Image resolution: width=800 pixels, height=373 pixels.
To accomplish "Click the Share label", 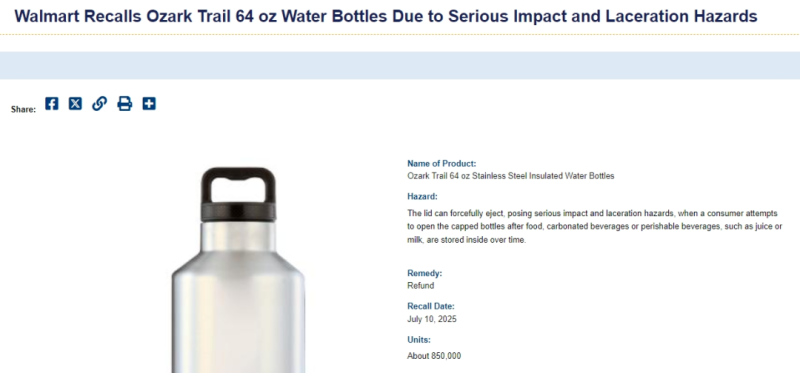I will (23, 109).
